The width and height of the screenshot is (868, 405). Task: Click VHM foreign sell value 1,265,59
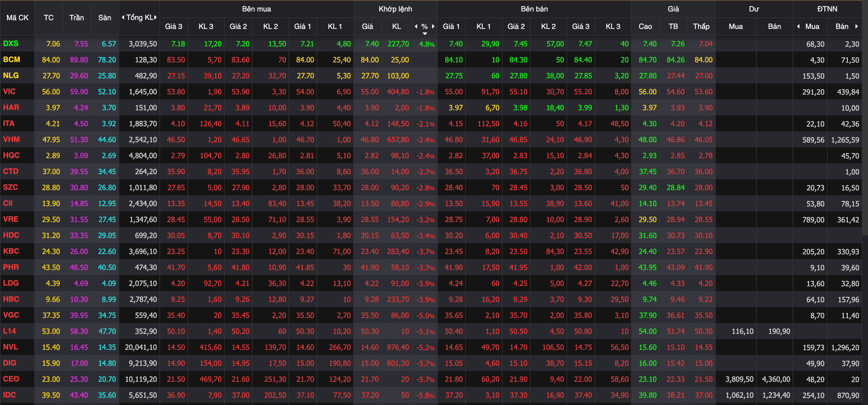(845, 140)
